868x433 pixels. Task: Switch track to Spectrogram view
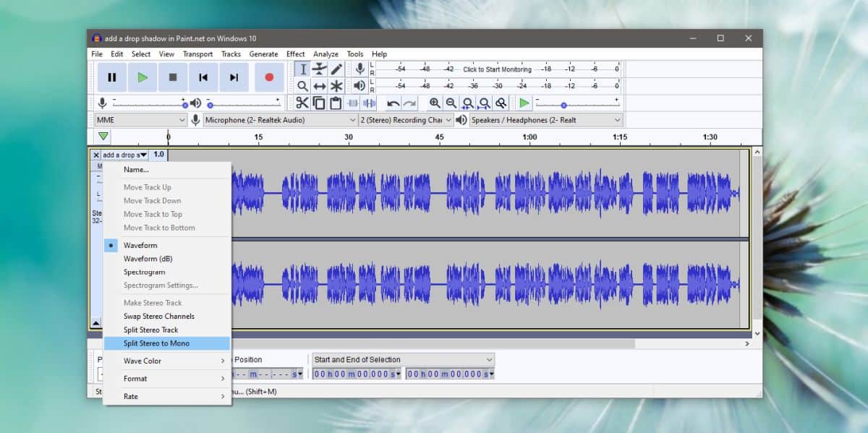click(x=167, y=272)
